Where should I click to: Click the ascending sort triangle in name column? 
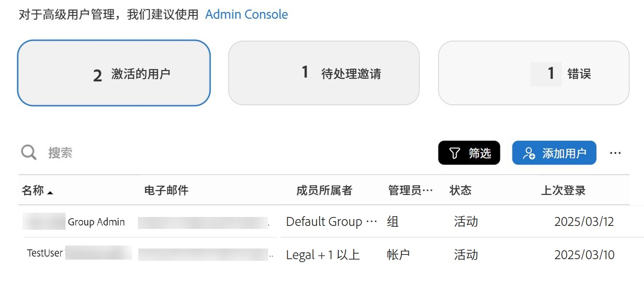(49, 191)
